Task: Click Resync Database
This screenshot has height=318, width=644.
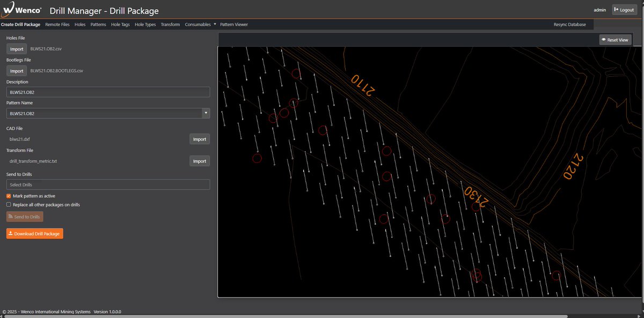Action: (x=570, y=25)
